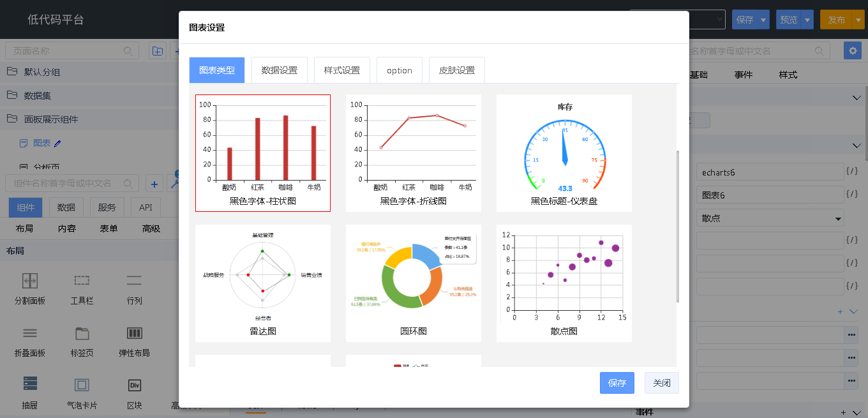This screenshot has width=868, height=418.
Task: Click the magnifier in the 页面名称 search box
Action: point(128,51)
